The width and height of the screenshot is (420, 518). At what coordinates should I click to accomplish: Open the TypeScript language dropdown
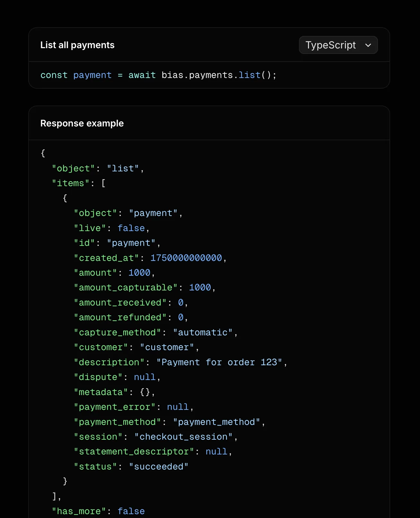(338, 45)
